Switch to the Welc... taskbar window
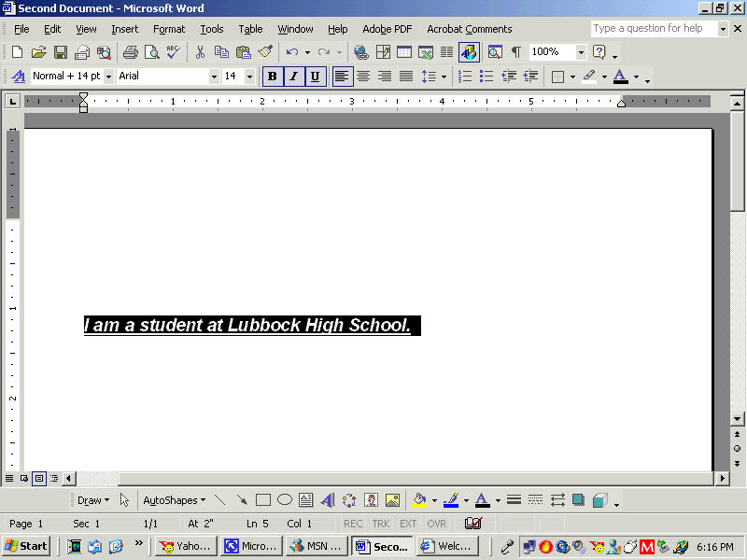This screenshot has width=747, height=560. [447, 546]
